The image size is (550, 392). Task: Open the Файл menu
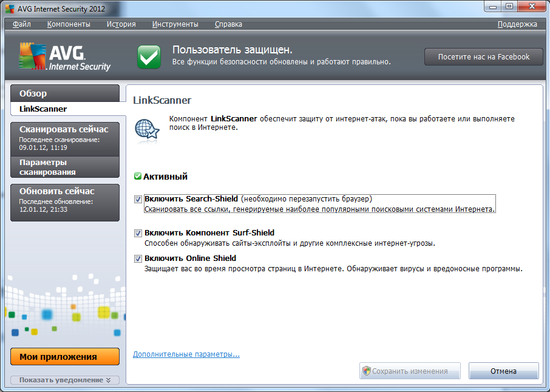(x=22, y=24)
